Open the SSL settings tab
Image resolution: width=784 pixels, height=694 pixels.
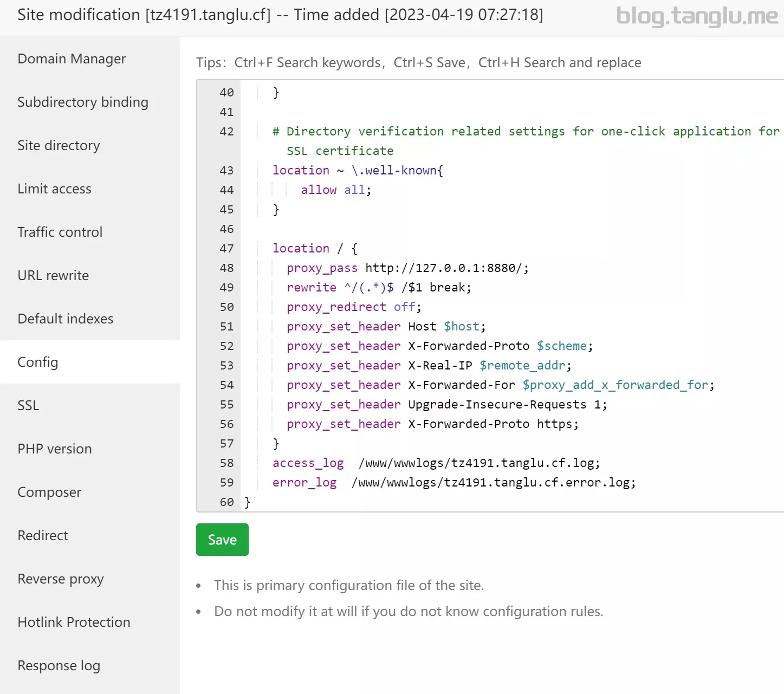point(28,405)
